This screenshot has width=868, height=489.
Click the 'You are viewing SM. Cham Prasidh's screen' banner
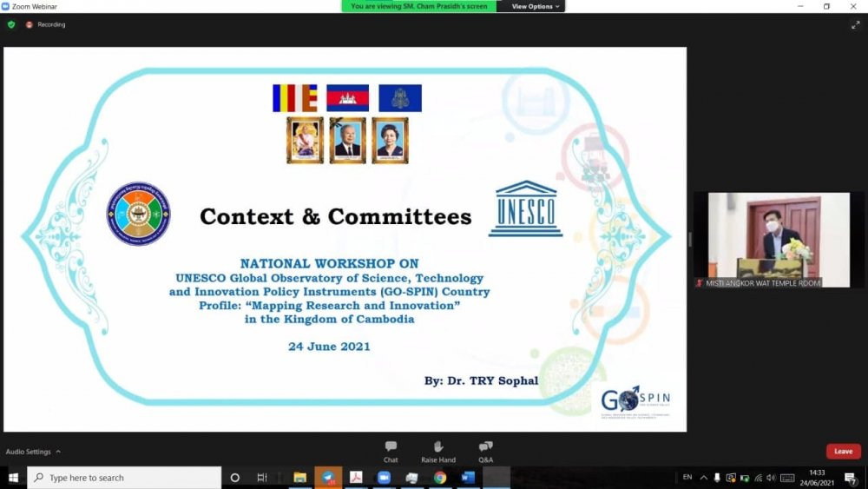tap(419, 6)
